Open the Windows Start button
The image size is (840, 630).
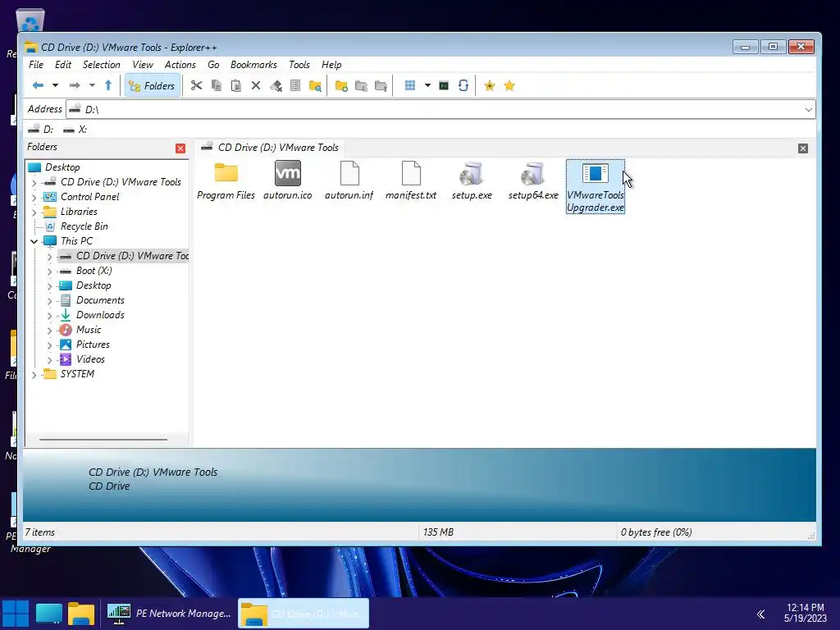tap(16, 614)
